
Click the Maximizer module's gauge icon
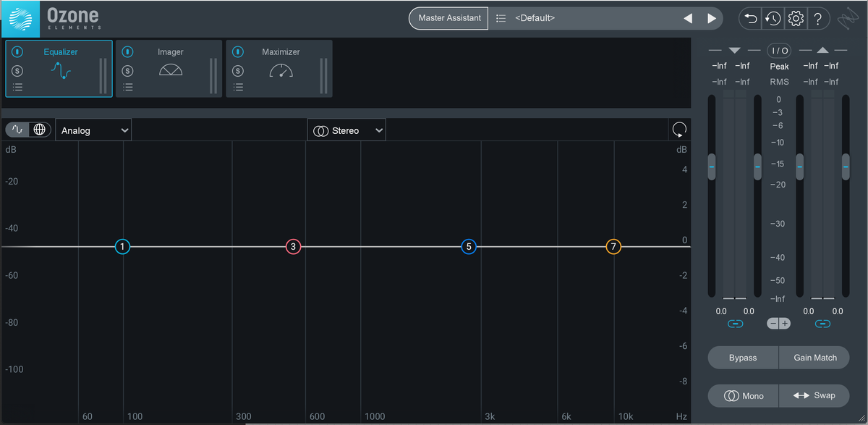point(281,70)
